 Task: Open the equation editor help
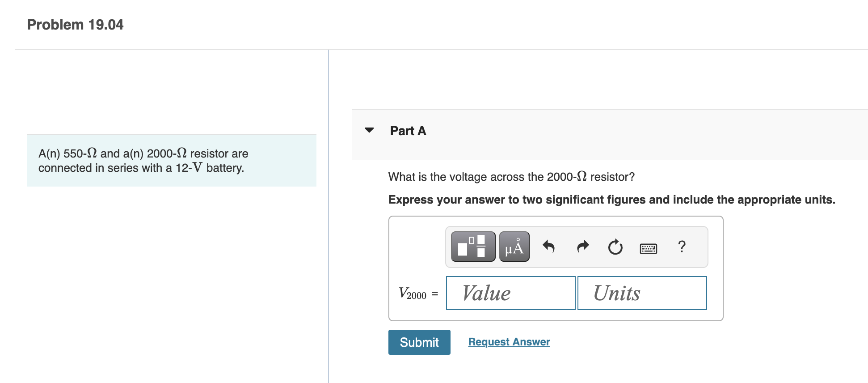tap(681, 247)
